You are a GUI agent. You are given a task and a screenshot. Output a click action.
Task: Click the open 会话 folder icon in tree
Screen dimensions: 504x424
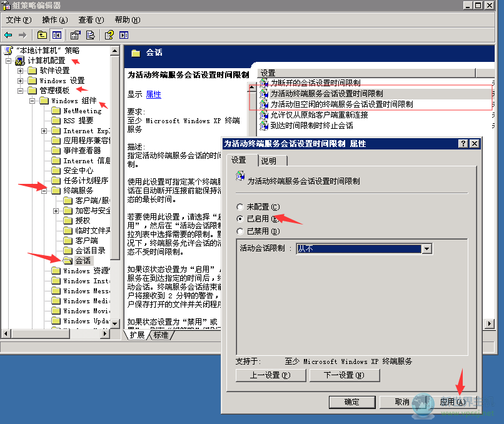click(x=68, y=260)
